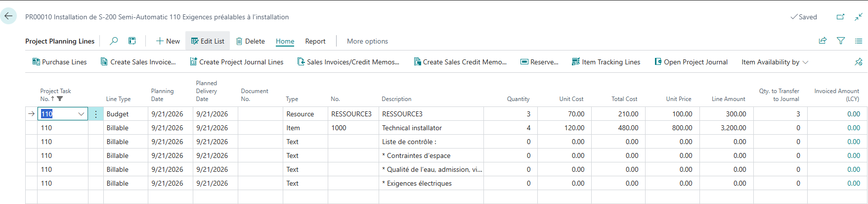This screenshot has height=204, width=868.
Task: Open Sales Invoices/Credit Memos
Action: pyautogui.click(x=348, y=62)
